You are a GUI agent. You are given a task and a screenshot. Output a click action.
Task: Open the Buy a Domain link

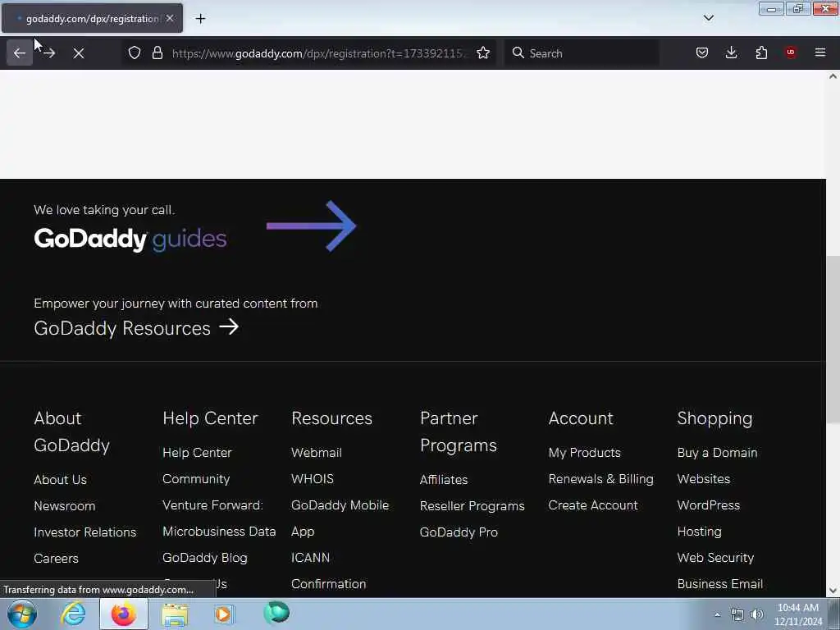pyautogui.click(x=717, y=453)
